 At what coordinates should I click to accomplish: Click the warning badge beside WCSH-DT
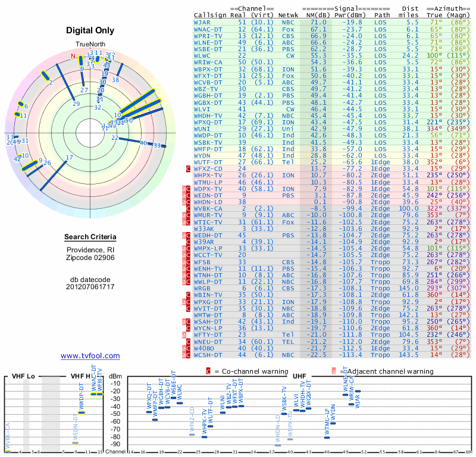(186, 355)
